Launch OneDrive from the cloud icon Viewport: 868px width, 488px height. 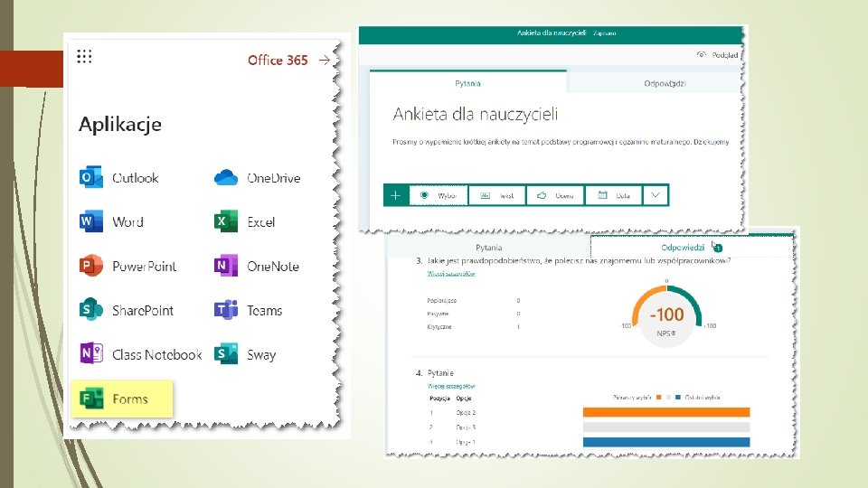226,178
